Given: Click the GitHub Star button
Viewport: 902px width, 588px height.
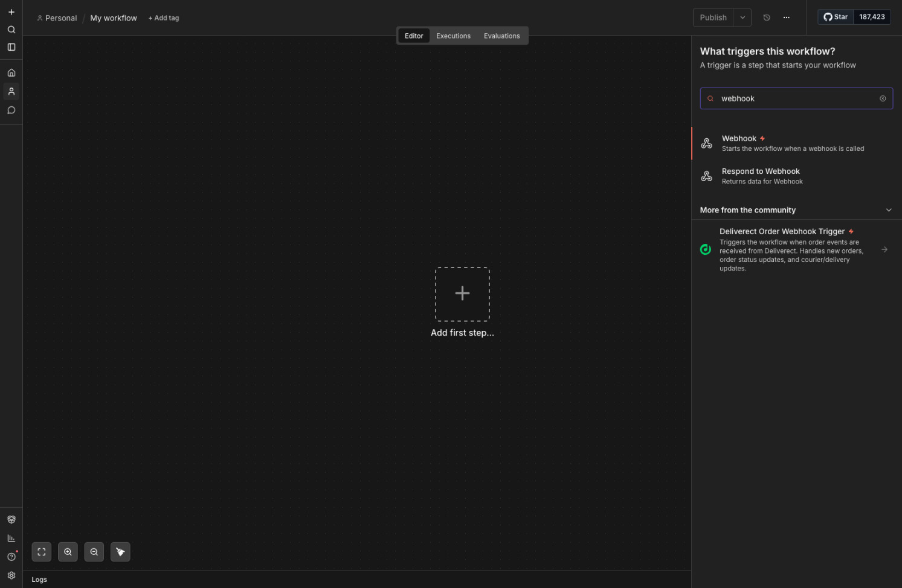Looking at the screenshot, I should tap(836, 17).
